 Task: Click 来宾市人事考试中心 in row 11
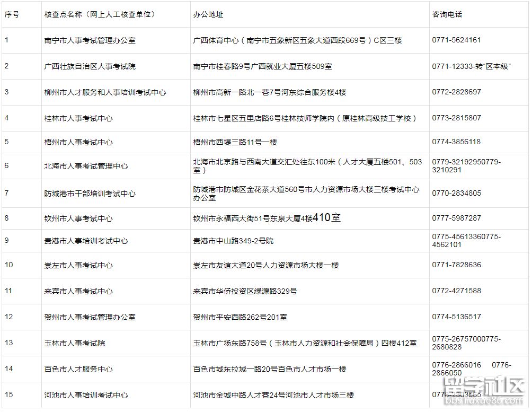click(78, 291)
